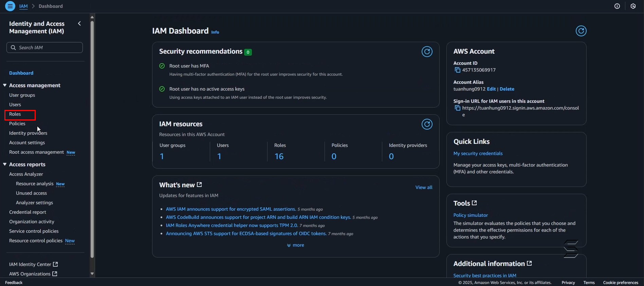Open AWS STS ECDSA signatures announcement
Viewport: 644px width, 286px height.
[x=246, y=233]
